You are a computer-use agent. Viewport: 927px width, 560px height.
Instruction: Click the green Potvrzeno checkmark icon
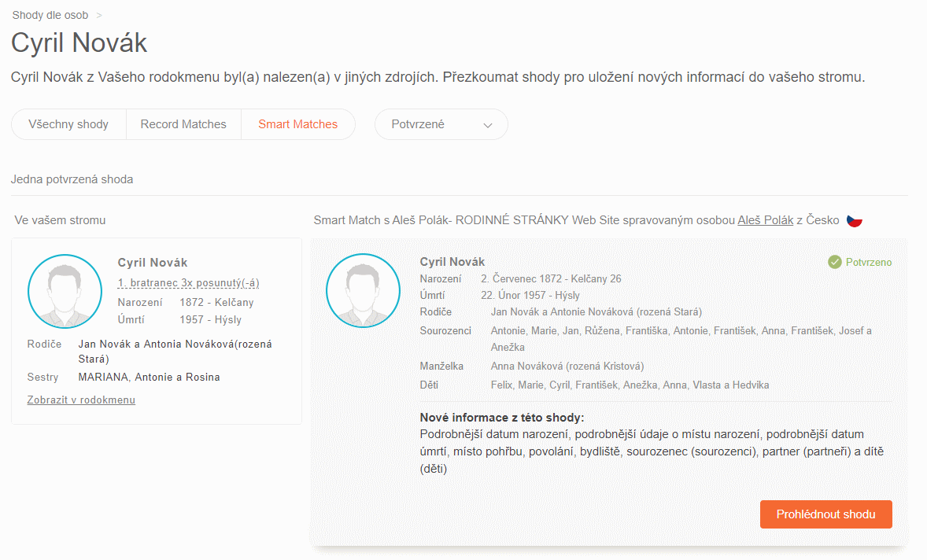834,263
